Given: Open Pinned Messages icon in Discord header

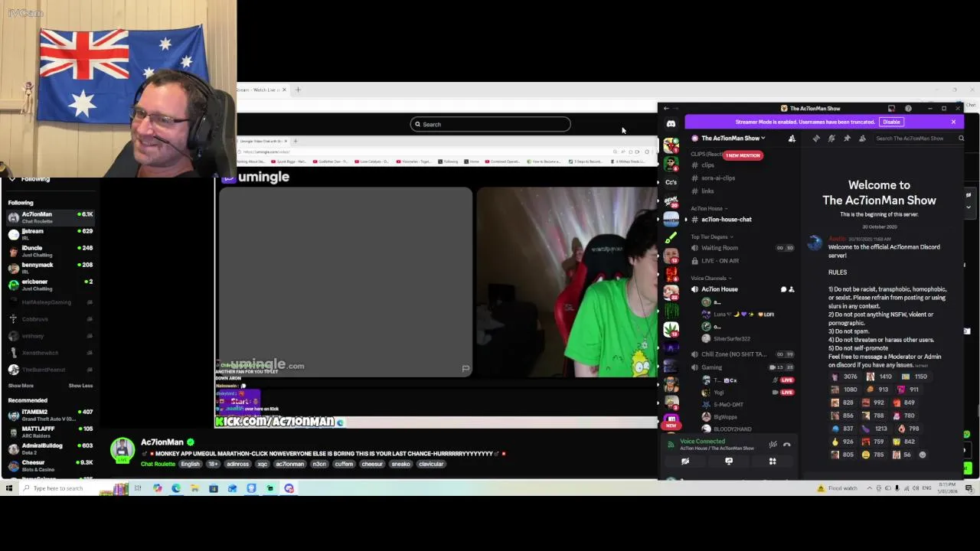Looking at the screenshot, I should pos(847,139).
